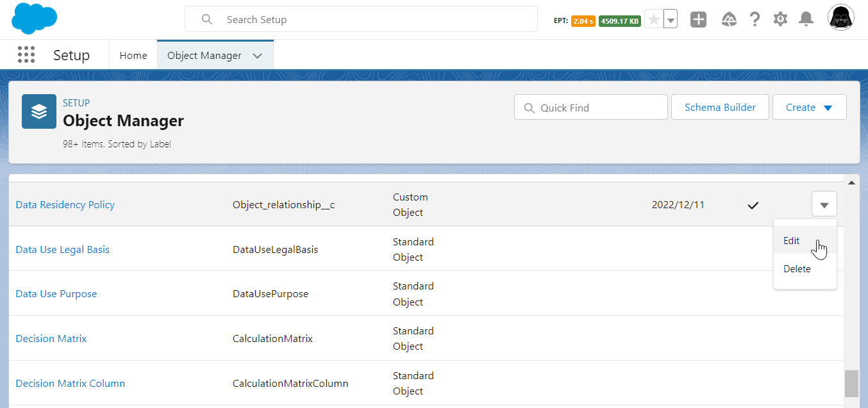Open the global actions plus icon
The image size is (868, 408).
(x=698, y=20)
